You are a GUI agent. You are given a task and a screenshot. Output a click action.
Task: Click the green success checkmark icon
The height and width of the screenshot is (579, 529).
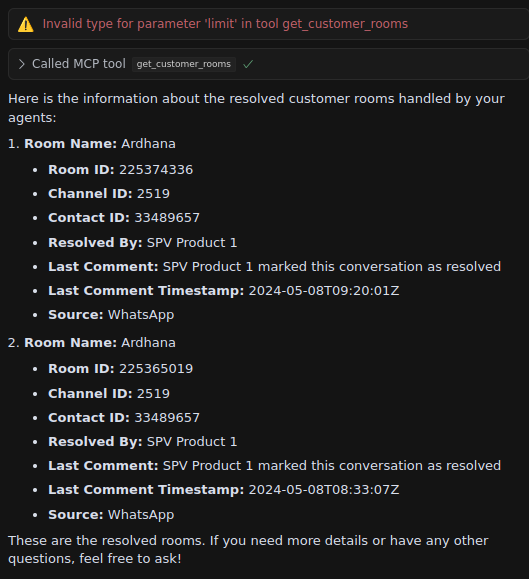[248, 64]
